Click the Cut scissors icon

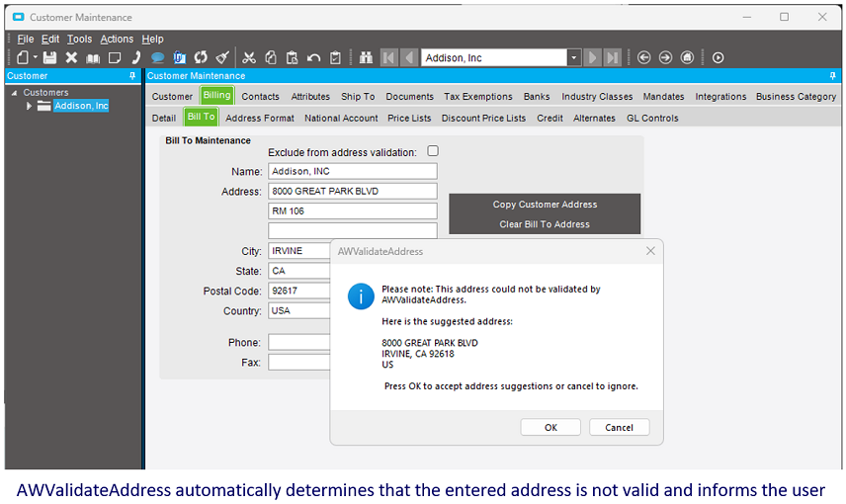point(249,57)
